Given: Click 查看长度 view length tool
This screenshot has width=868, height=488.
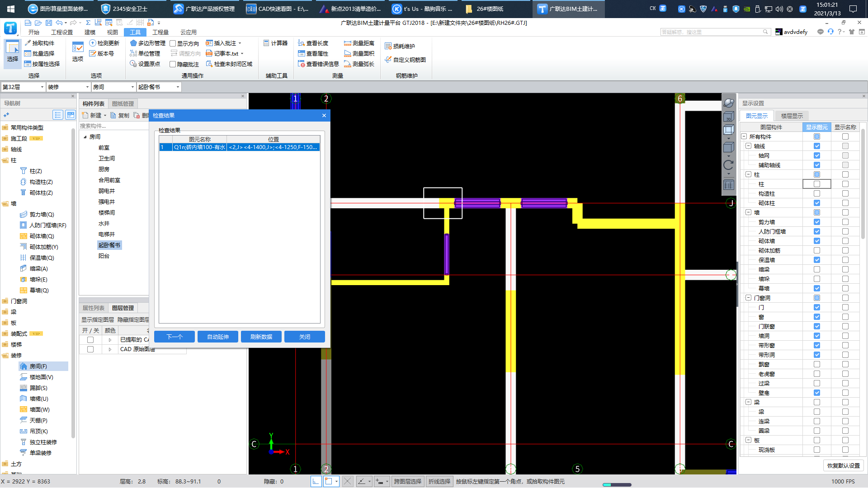Looking at the screenshot, I should [313, 43].
